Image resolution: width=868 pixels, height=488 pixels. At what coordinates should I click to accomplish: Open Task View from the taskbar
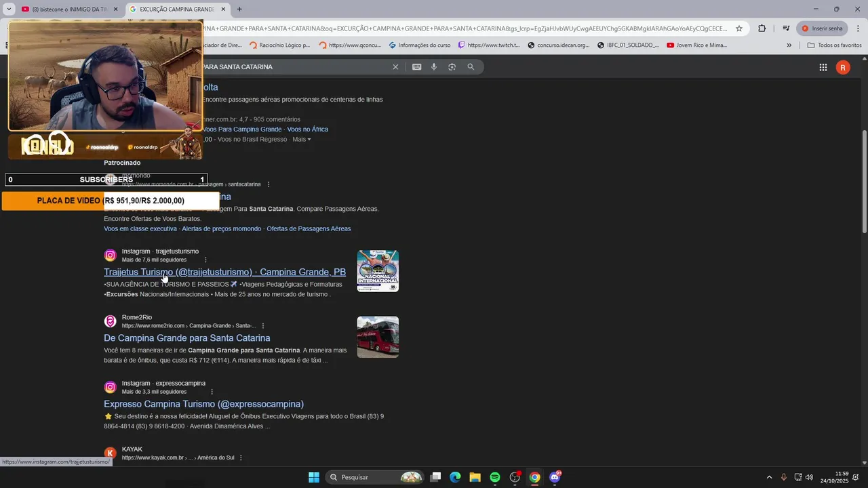click(x=435, y=477)
